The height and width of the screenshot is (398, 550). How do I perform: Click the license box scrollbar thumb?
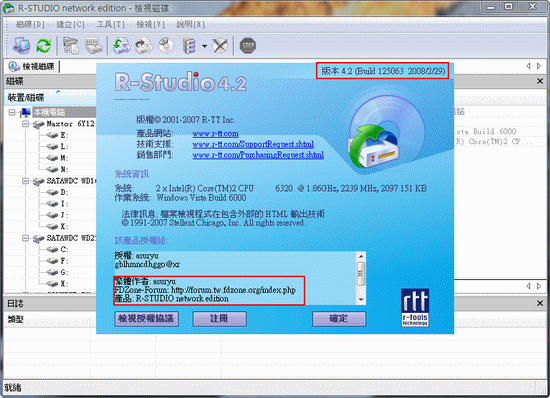click(x=361, y=274)
